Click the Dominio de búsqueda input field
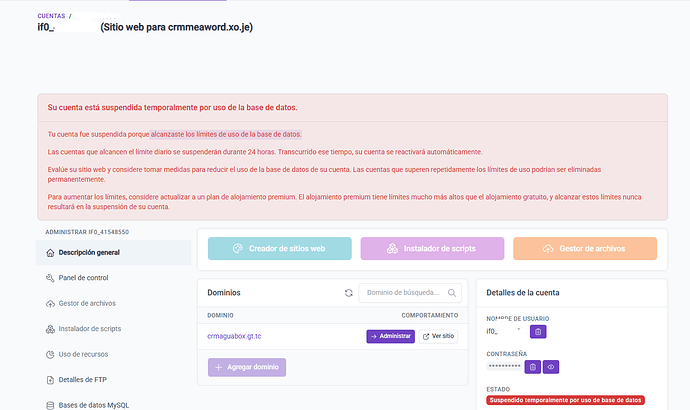 410,293
